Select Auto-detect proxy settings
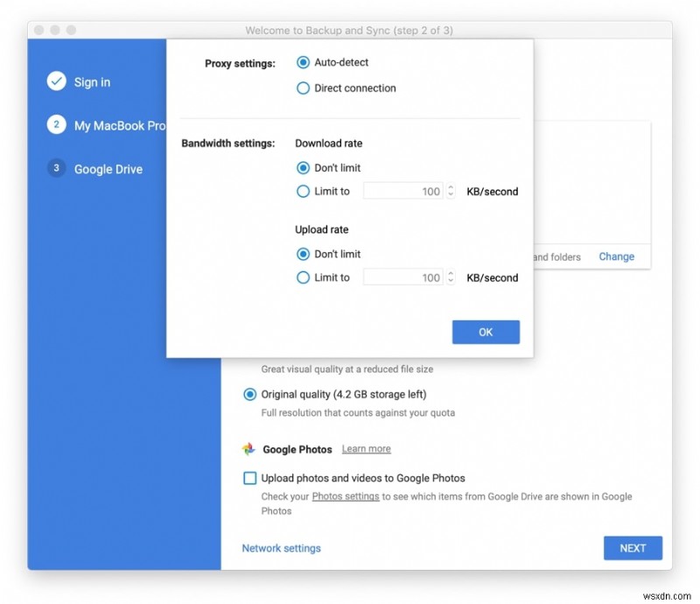This screenshot has height=604, width=700. [303, 62]
